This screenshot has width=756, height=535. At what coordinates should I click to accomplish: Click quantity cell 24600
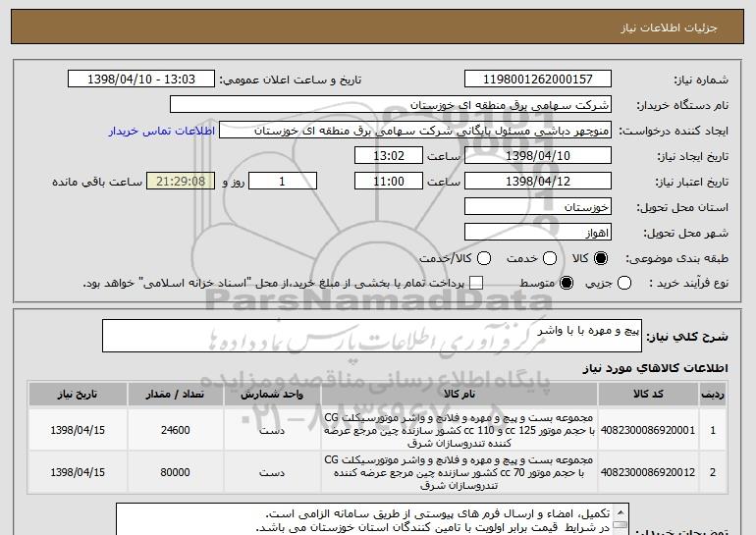click(175, 430)
